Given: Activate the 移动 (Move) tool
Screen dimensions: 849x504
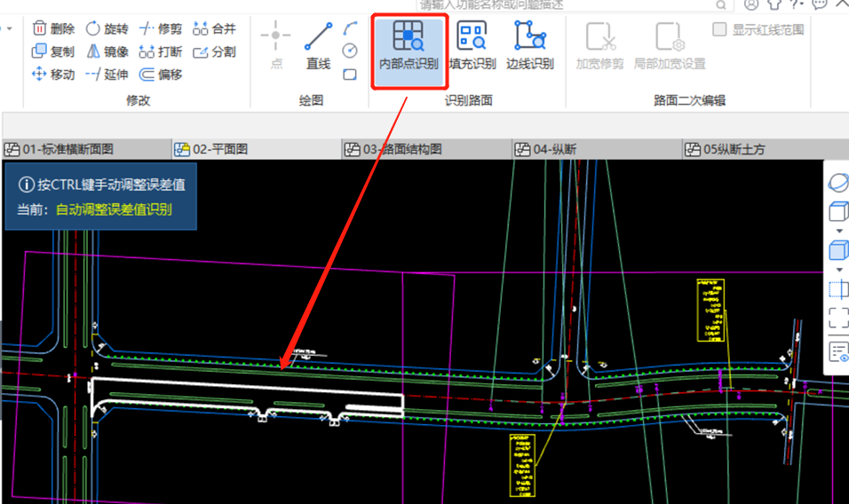Looking at the screenshot, I should coord(53,74).
